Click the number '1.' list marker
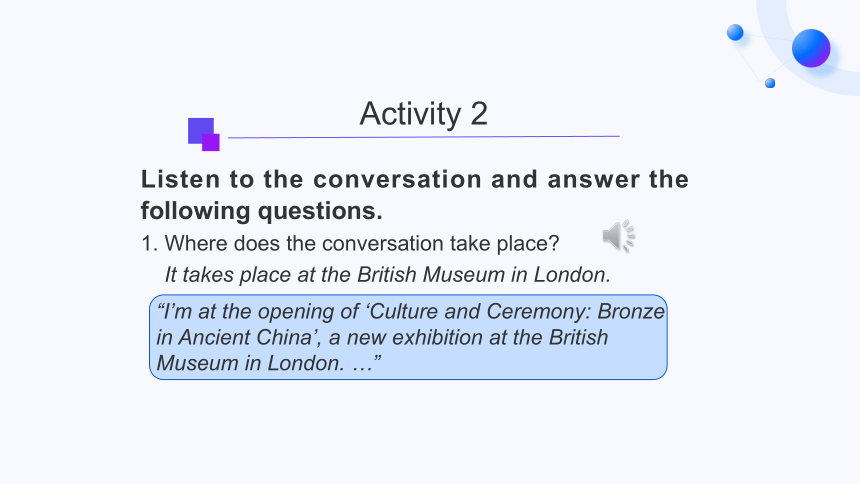Viewport: 860px width, 484px height. coord(149,244)
